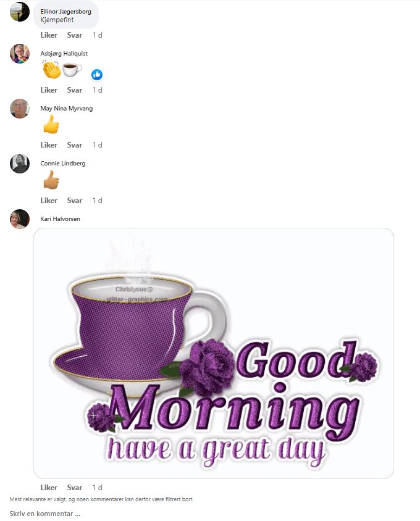Click the coffee cup emoji in Asbjørg's comment
Viewport: 420px width, 521px height.
tap(72, 70)
